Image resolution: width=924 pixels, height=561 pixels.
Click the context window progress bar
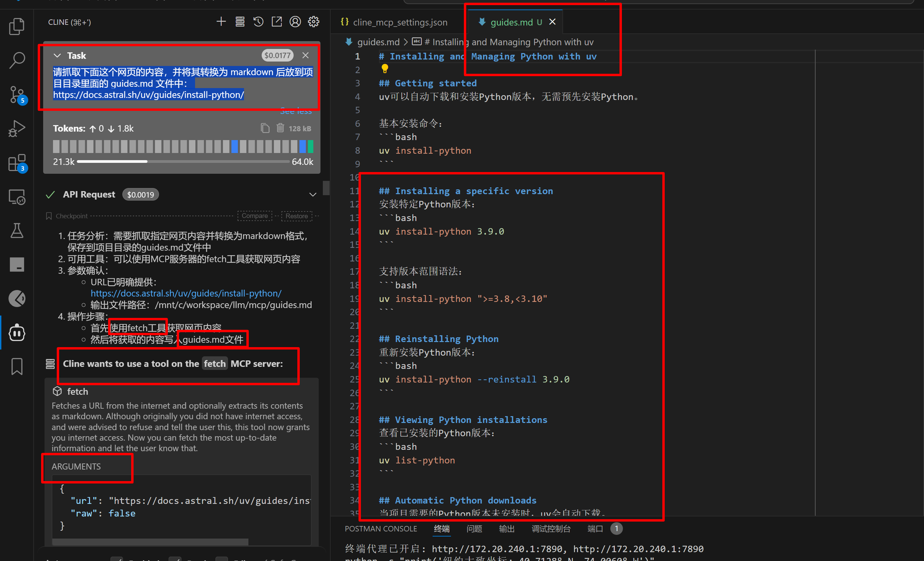coord(183,162)
